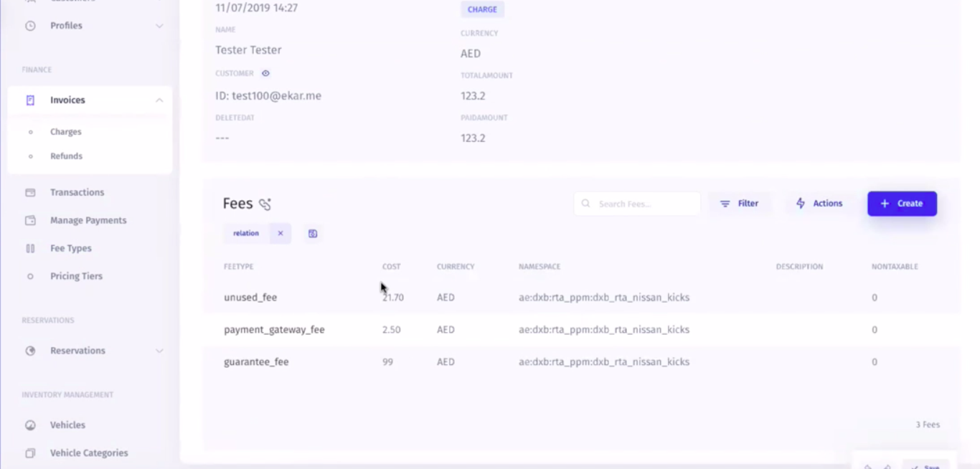This screenshot has height=469, width=980.
Task: Click the Fee Types bars icon
Action: (x=30, y=248)
